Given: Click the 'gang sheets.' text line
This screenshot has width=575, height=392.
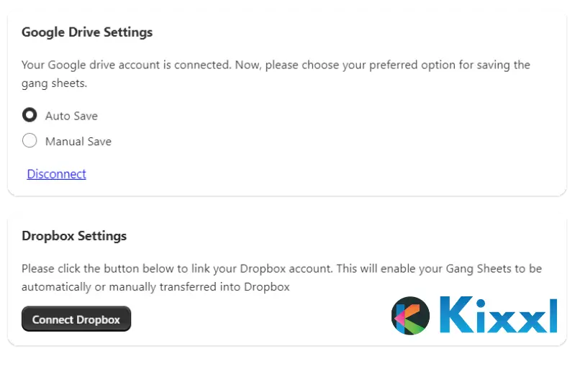Looking at the screenshot, I should click(x=54, y=83).
